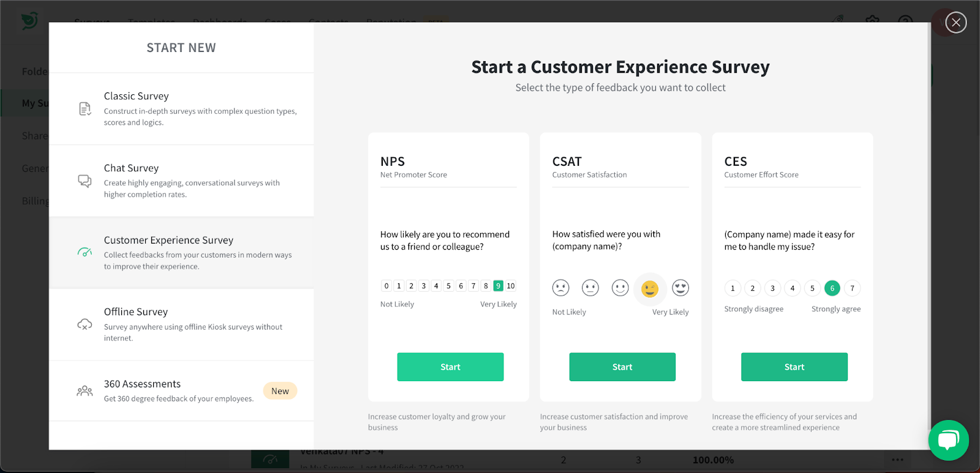Select Offline Survey option

[181, 325]
